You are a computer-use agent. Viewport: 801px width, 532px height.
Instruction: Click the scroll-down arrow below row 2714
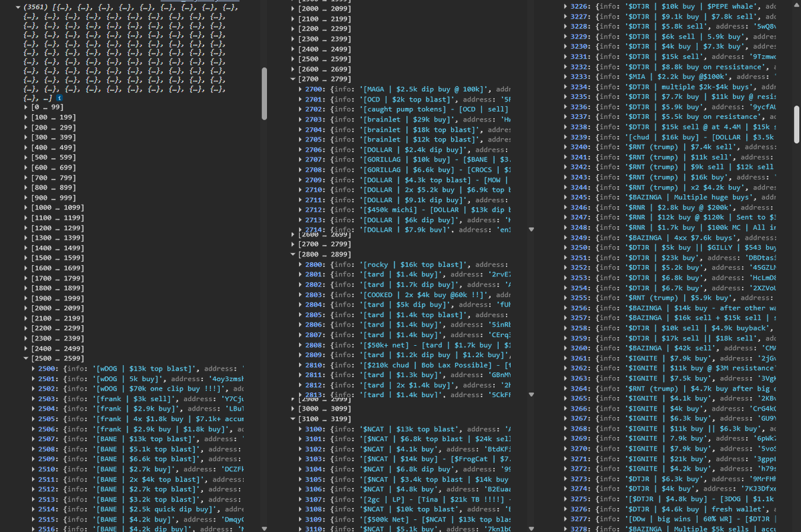531,229
